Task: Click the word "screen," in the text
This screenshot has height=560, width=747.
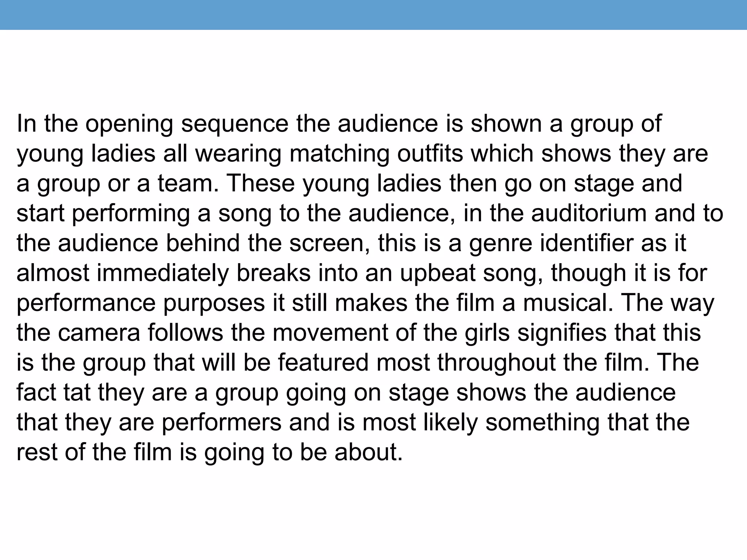Action: 329,244
